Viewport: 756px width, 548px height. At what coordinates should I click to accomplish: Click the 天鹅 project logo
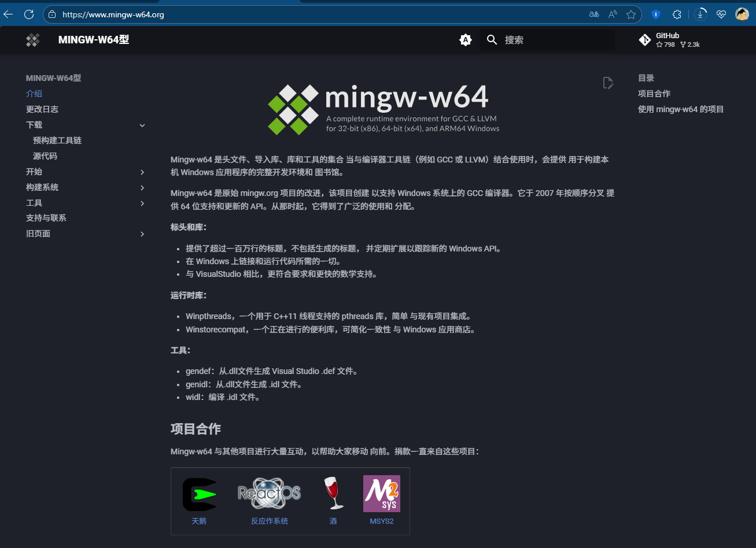tap(200, 494)
